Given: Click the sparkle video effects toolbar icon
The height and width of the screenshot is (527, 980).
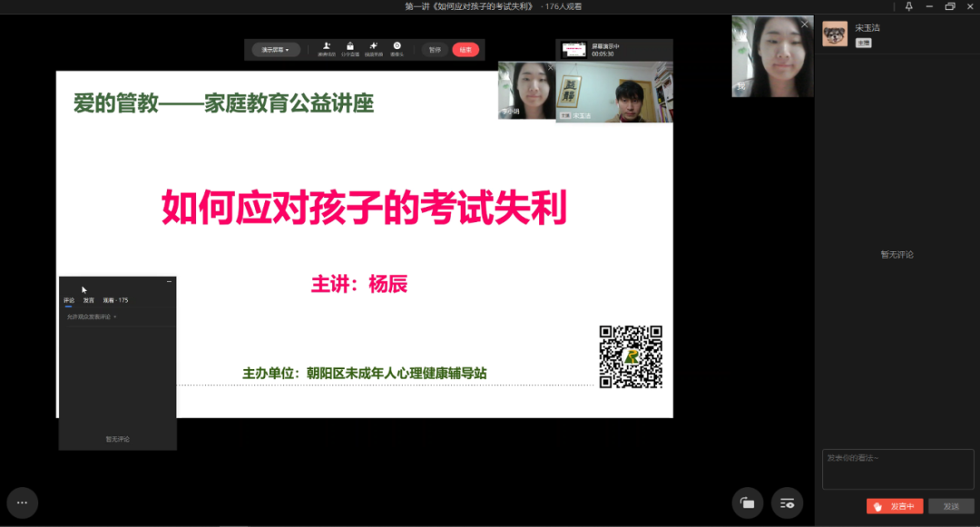Looking at the screenshot, I should pyautogui.click(x=373, y=48).
